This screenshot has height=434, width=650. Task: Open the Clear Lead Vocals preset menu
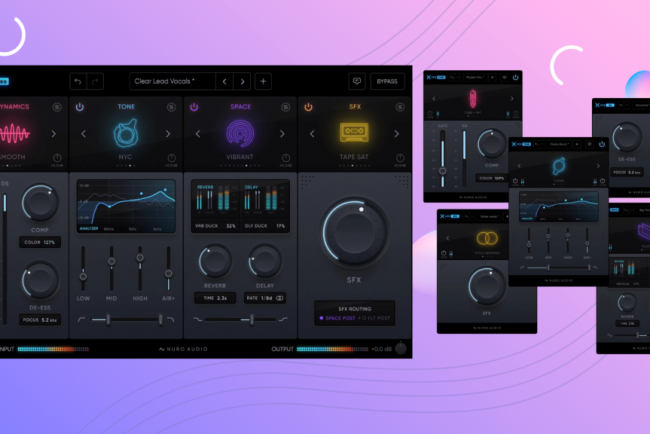(172, 82)
